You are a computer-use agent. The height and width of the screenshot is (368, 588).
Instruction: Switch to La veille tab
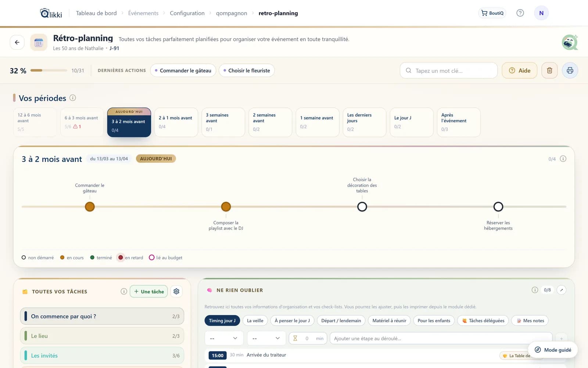click(255, 321)
